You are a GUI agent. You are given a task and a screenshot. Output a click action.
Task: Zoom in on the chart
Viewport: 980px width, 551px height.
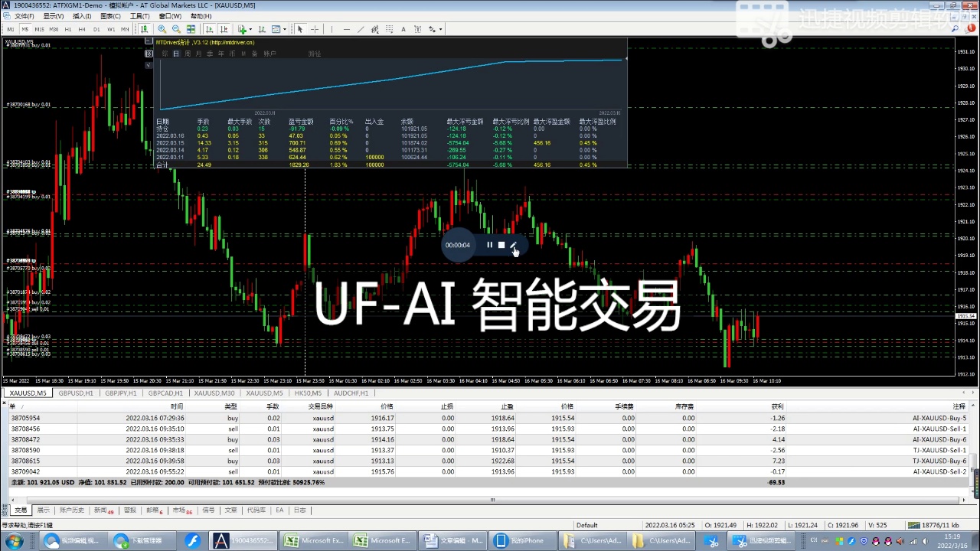click(162, 29)
